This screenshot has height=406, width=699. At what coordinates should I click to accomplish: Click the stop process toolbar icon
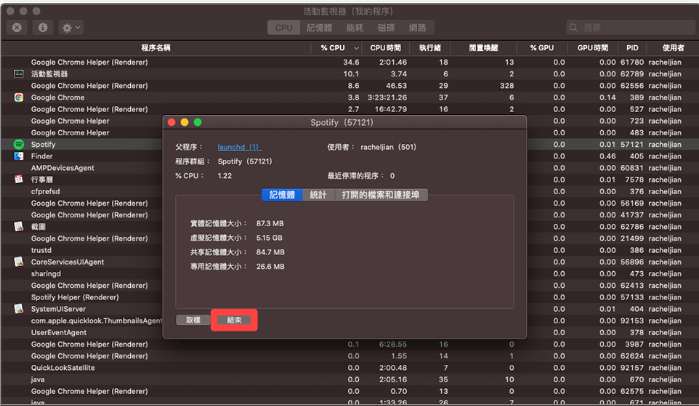(16, 28)
